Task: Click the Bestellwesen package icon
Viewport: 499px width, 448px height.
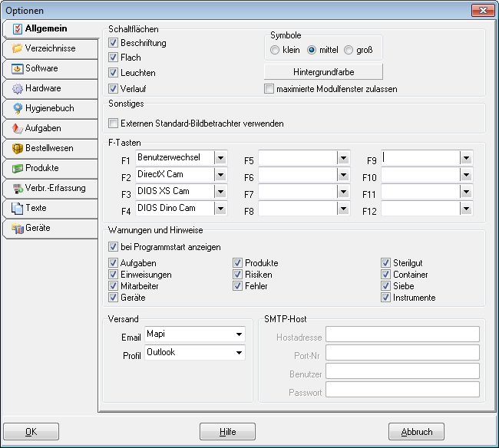Action: coord(17,148)
